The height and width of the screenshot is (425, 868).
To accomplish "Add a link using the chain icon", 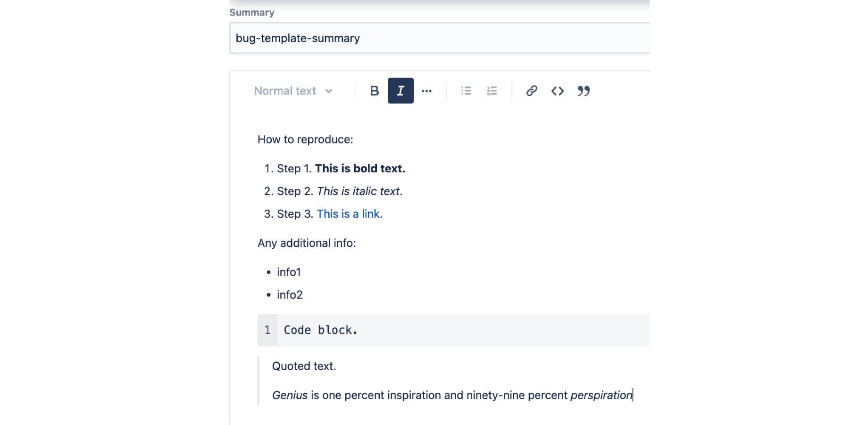I will (x=532, y=91).
